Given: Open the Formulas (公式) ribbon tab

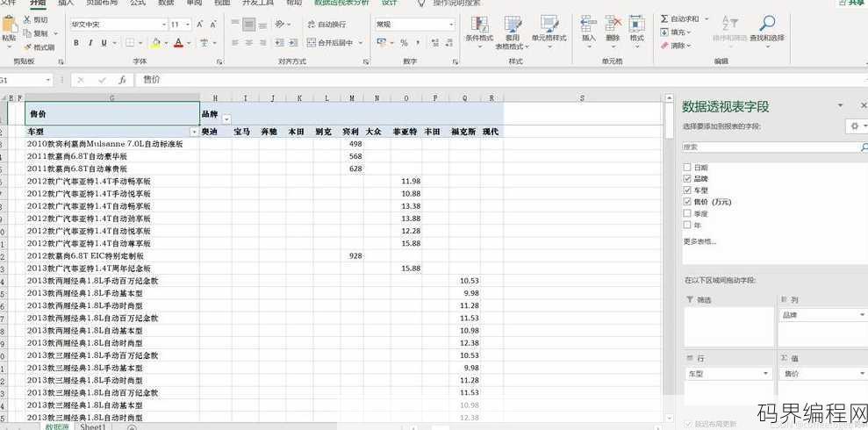Looking at the screenshot, I should (138, 3).
